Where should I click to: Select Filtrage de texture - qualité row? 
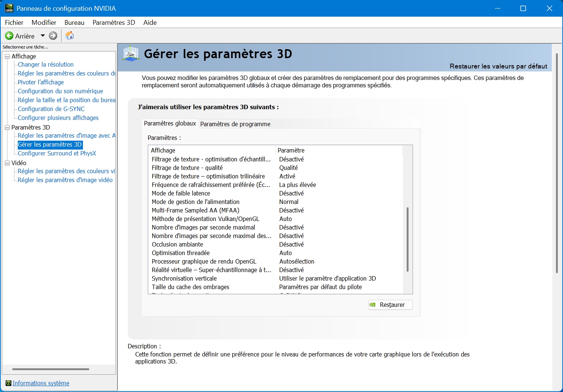click(x=275, y=168)
